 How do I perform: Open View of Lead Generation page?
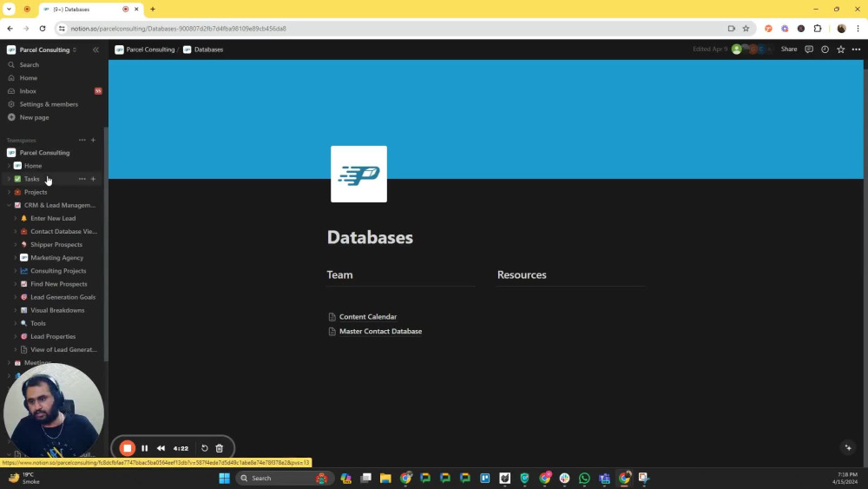(x=63, y=349)
